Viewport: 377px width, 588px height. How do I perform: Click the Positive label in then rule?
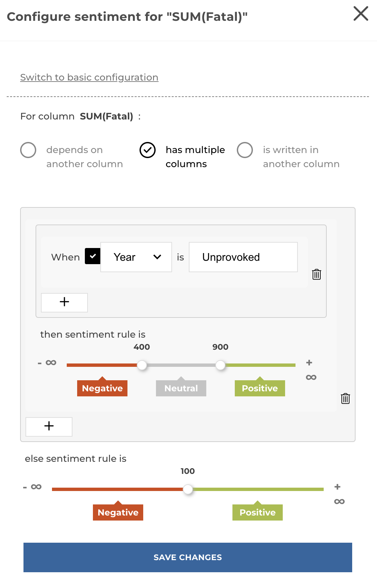[260, 388]
